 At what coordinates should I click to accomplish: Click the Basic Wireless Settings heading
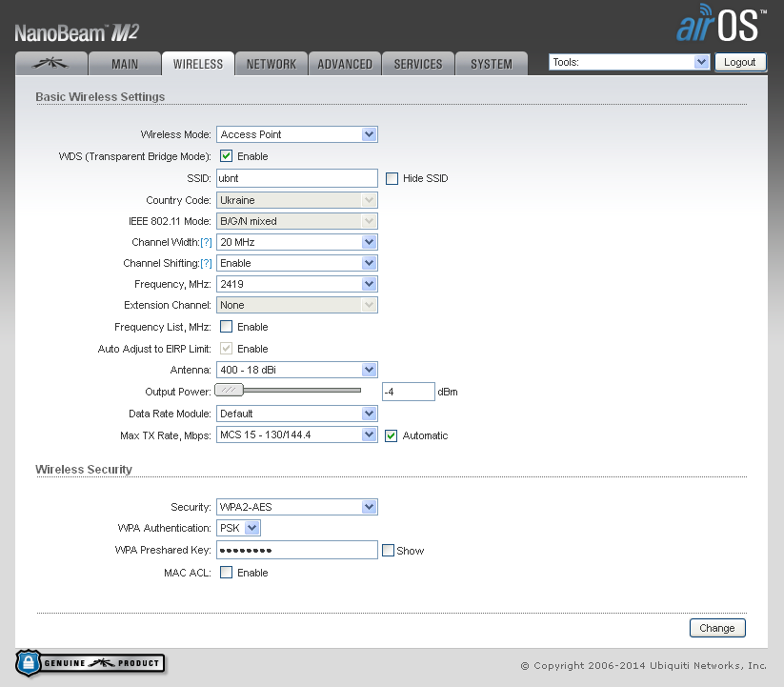pos(100,96)
